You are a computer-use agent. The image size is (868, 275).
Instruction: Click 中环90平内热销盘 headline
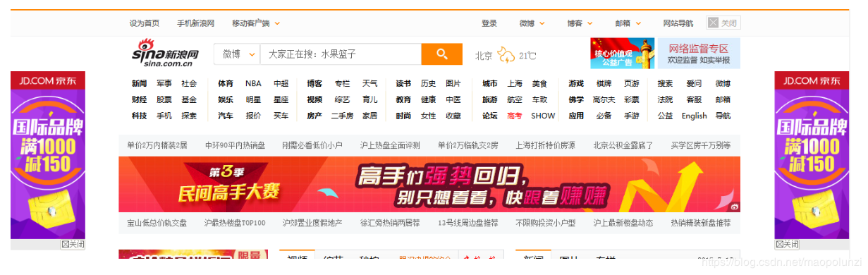236,145
